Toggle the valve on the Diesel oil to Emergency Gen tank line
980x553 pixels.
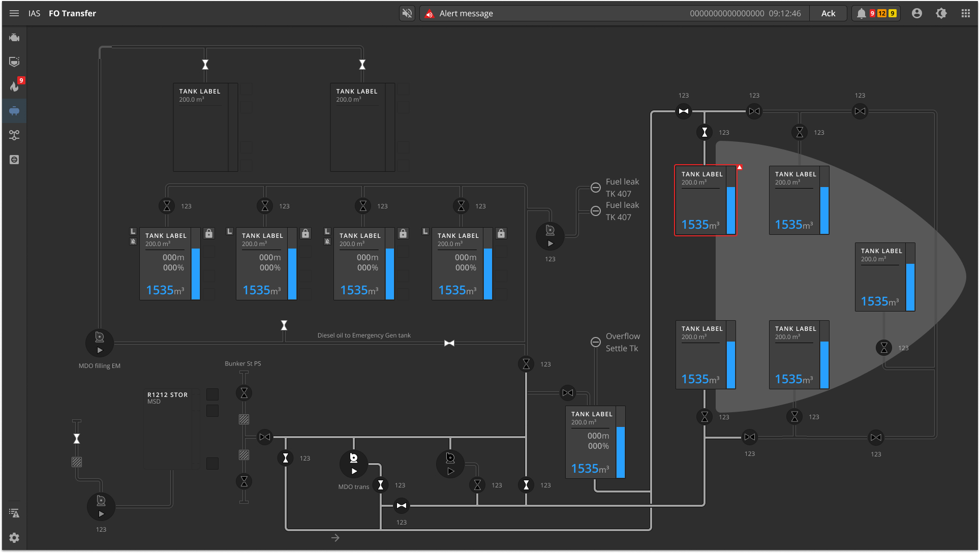[x=449, y=343]
